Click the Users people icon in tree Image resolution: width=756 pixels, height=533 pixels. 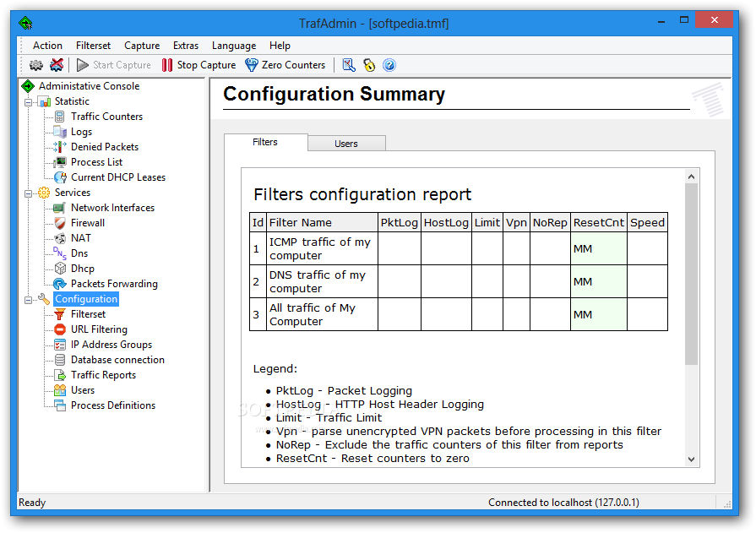pyautogui.click(x=60, y=390)
